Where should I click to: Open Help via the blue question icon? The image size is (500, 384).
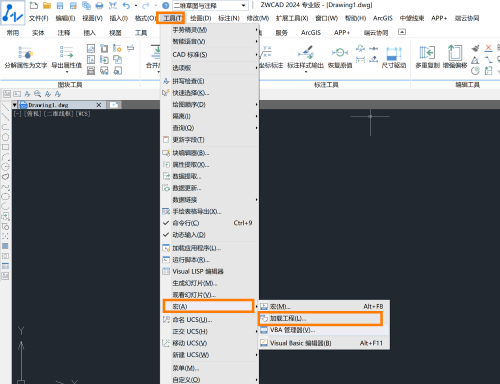coord(166,5)
